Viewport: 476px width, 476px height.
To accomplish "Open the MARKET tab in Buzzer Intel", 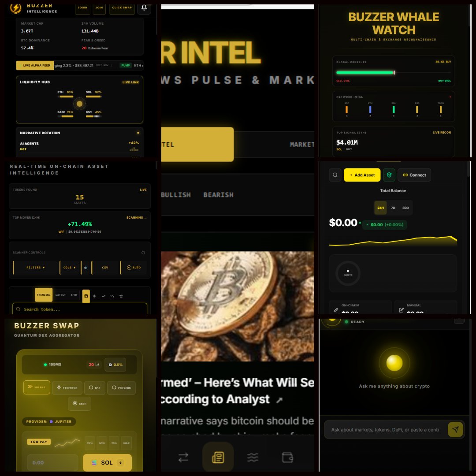I will click(x=302, y=145).
